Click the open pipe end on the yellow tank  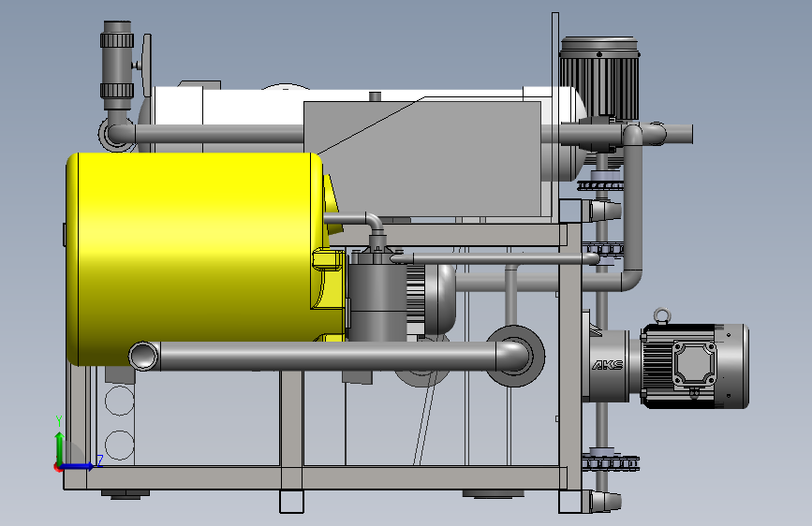tap(143, 357)
